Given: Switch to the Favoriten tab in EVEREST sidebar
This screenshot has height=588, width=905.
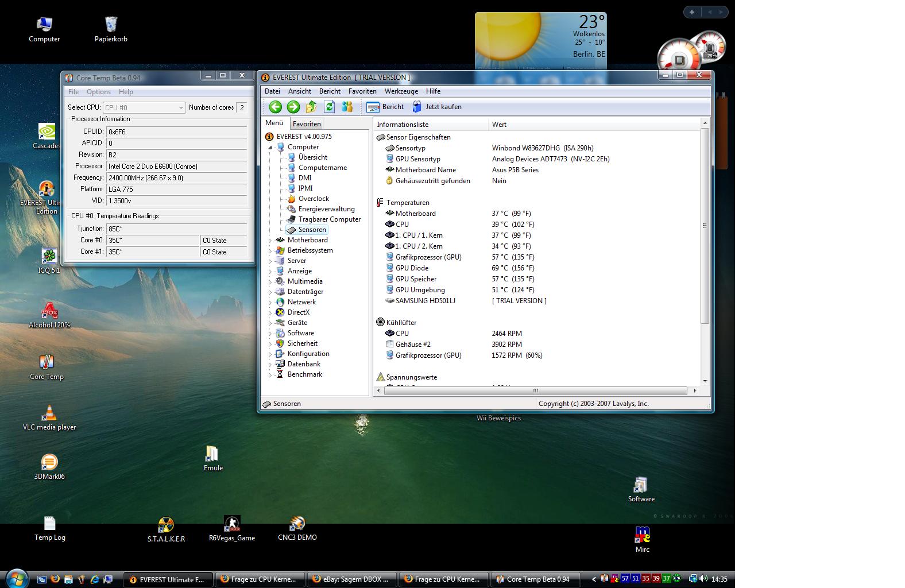Looking at the screenshot, I should coord(307,123).
